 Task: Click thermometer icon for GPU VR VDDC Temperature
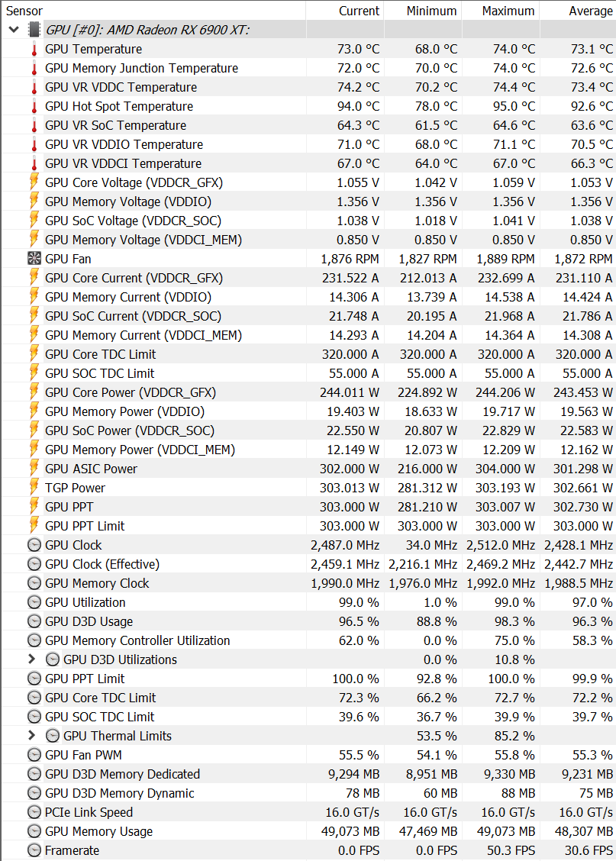[34, 87]
